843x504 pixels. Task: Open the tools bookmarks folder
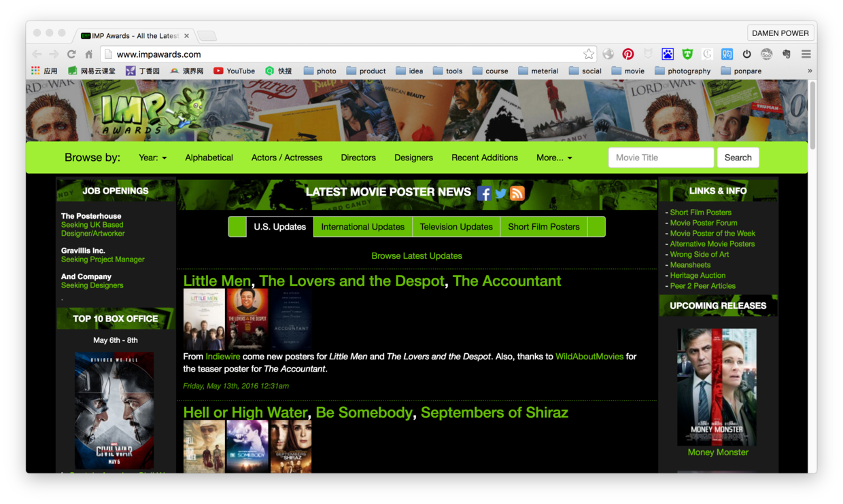point(447,71)
